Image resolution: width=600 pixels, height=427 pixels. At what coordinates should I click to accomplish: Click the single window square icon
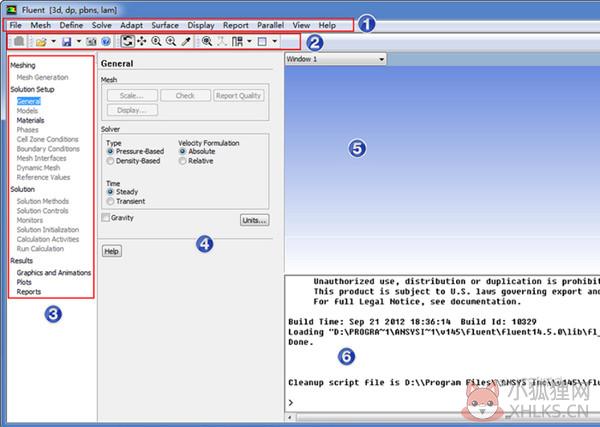[262, 41]
